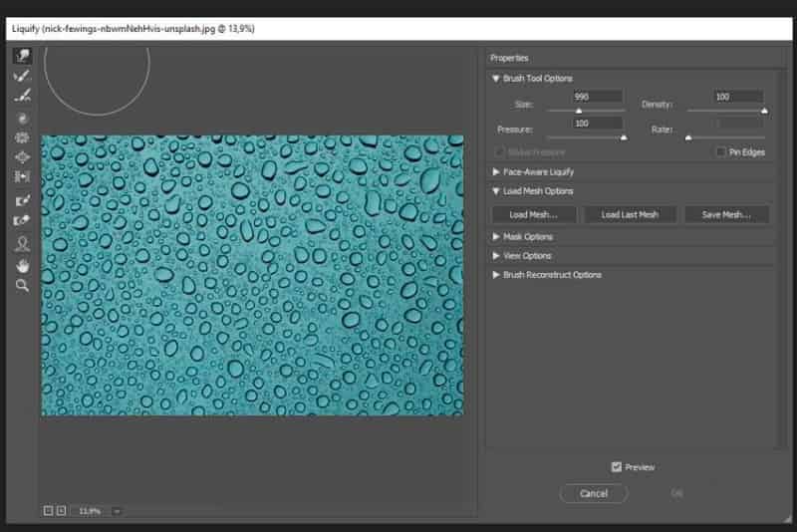
Task: Click the zoom in plus button
Action: point(61,511)
